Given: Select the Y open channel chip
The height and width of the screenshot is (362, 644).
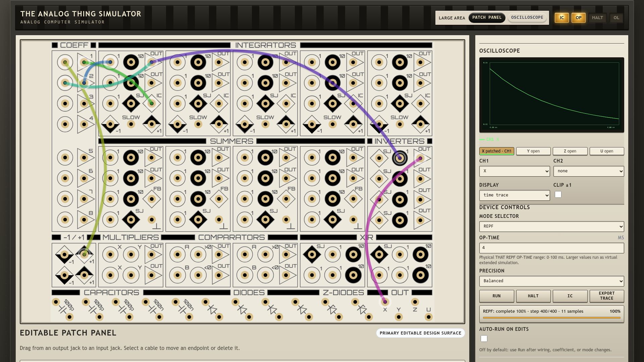Looking at the screenshot, I should 533,151.
